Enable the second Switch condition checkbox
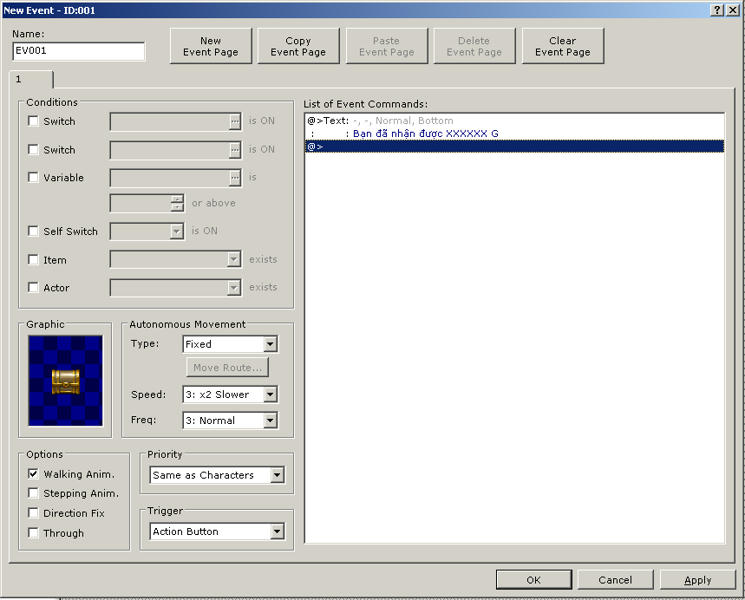The height and width of the screenshot is (600, 745). [x=33, y=150]
